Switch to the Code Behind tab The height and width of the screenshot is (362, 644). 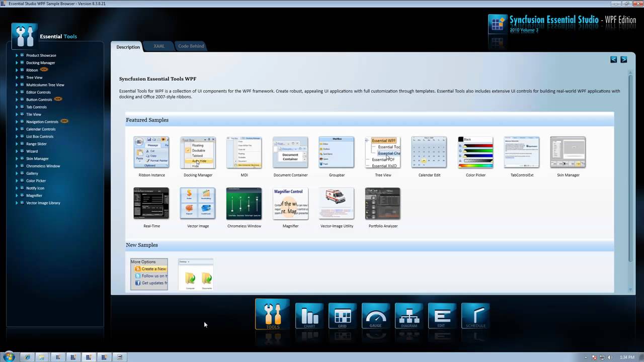[x=191, y=46]
